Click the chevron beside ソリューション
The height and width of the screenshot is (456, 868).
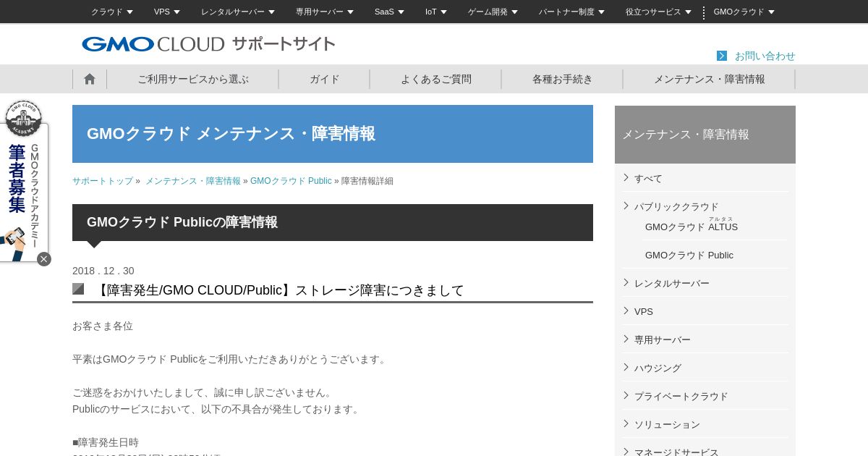pyautogui.click(x=626, y=423)
